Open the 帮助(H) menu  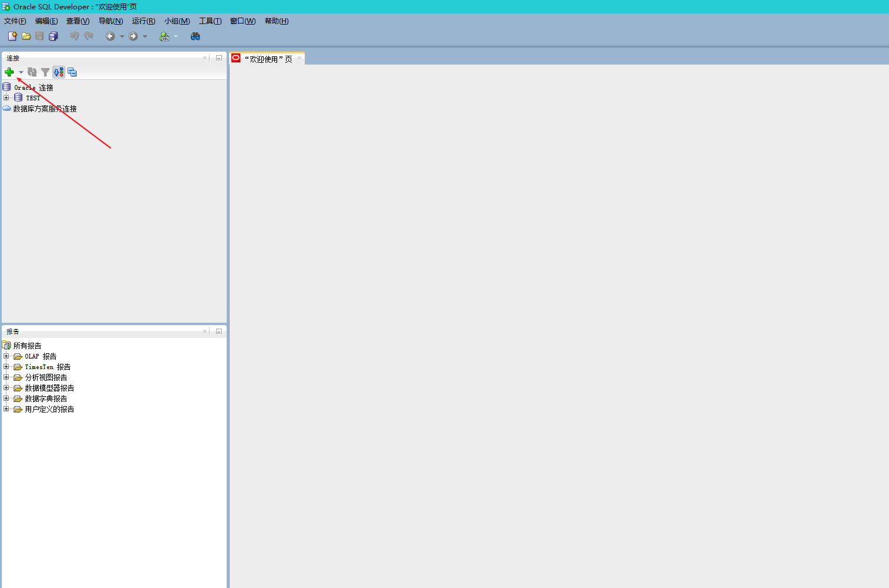[x=277, y=21]
